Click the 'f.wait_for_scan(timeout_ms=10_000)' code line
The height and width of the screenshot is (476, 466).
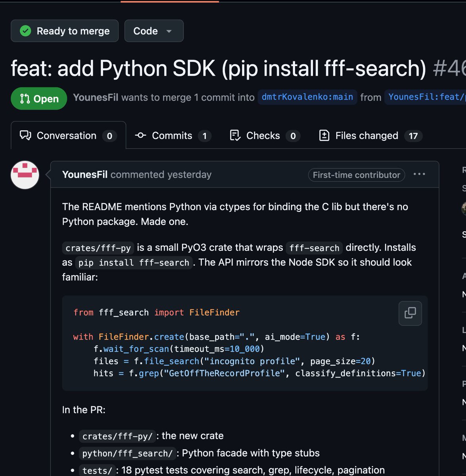179,349
